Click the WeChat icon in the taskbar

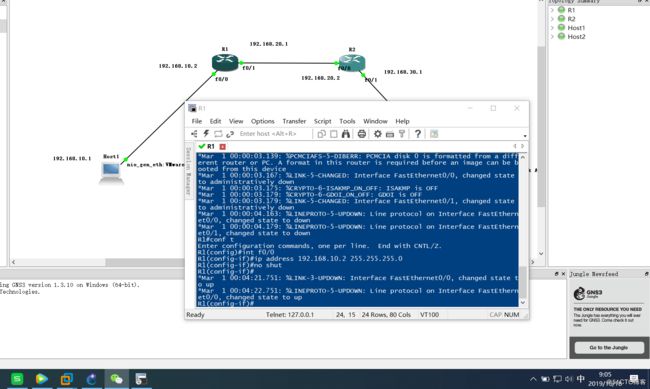116,379
